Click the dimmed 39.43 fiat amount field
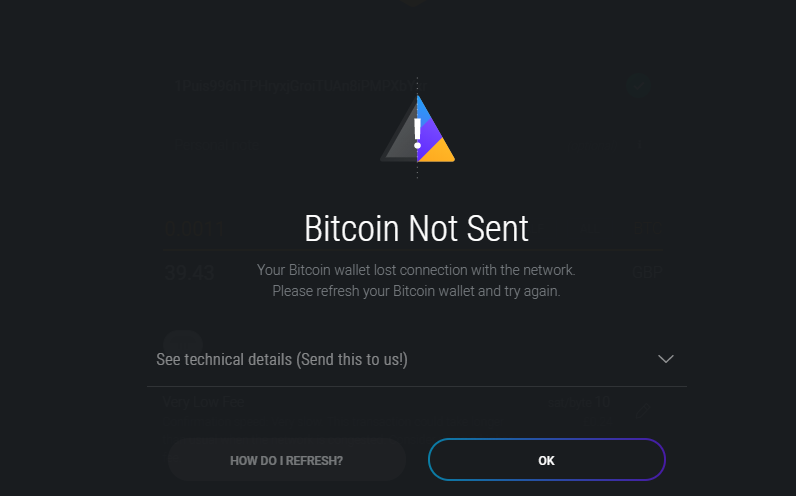This screenshot has width=796, height=496. (x=189, y=272)
